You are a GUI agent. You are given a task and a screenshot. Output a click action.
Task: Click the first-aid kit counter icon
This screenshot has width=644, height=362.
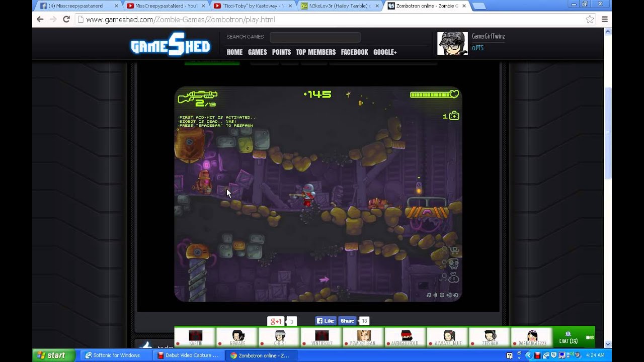(454, 116)
